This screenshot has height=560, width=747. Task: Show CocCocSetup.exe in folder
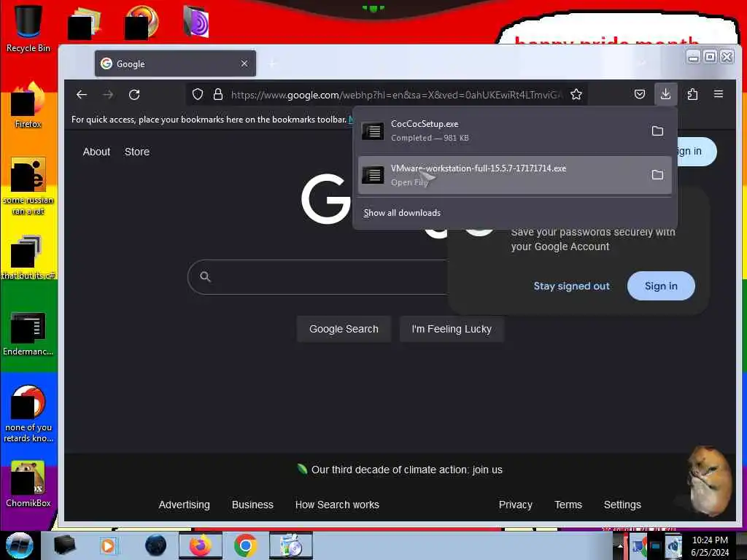657,131
